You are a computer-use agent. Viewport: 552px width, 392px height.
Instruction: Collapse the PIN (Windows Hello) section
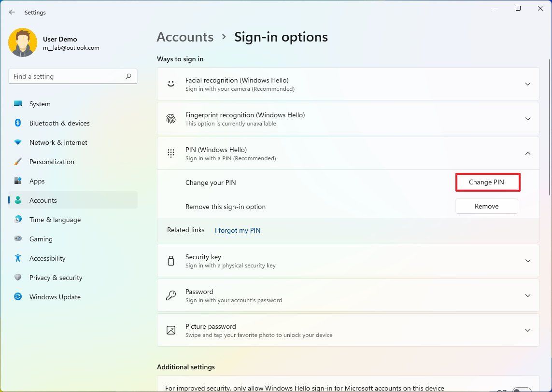click(528, 153)
